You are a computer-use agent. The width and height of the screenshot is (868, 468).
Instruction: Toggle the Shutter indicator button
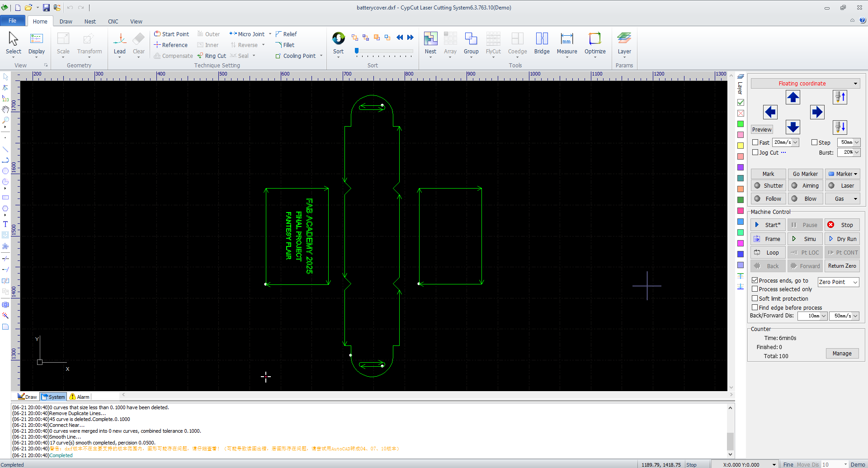pyautogui.click(x=768, y=185)
